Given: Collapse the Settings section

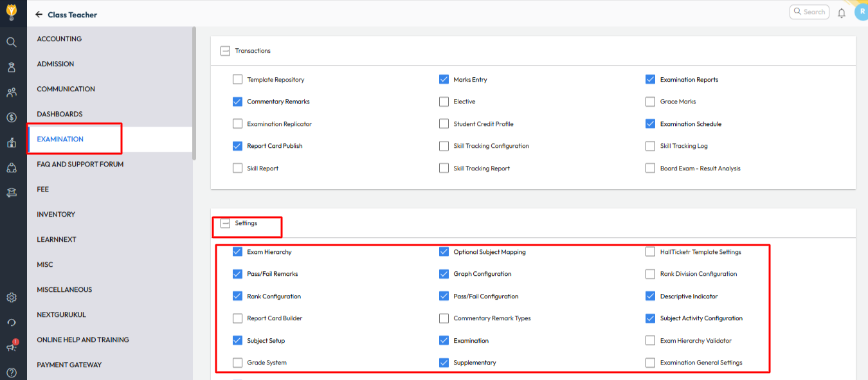Looking at the screenshot, I should click(x=225, y=224).
